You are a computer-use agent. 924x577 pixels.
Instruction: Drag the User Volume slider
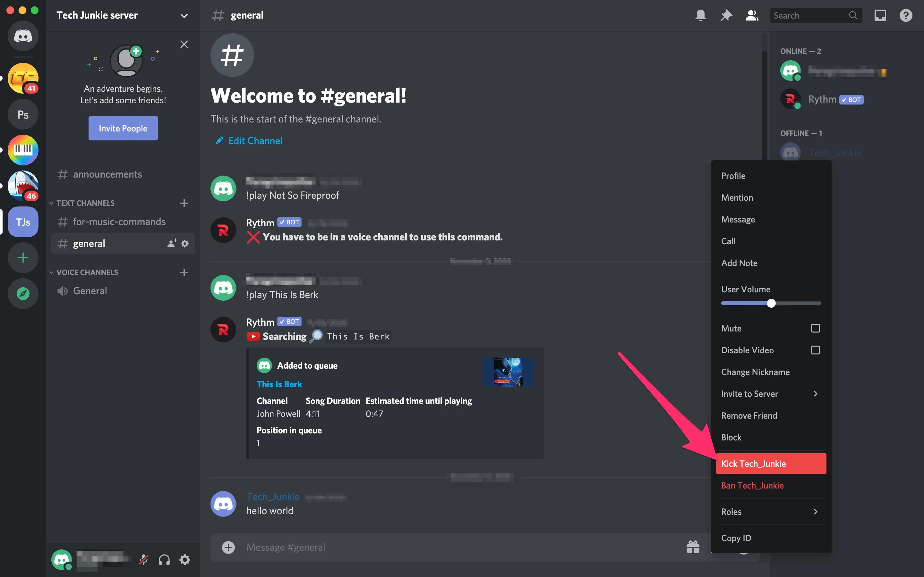(x=771, y=304)
